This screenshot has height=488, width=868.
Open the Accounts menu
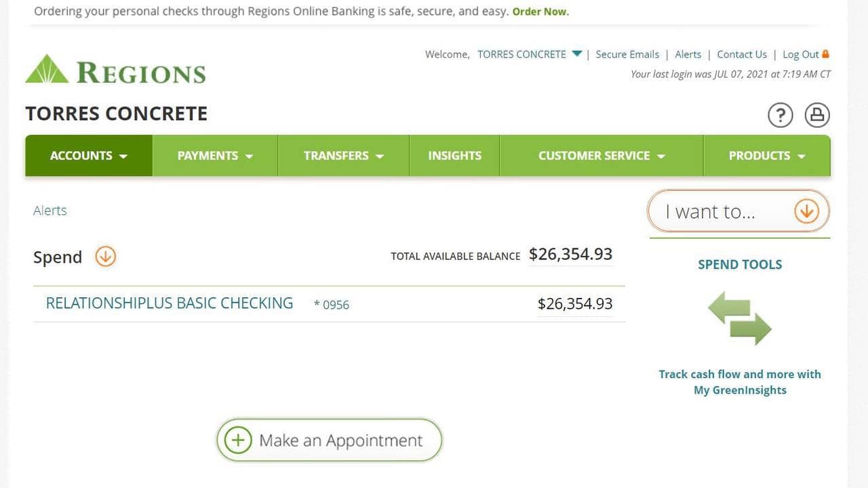[x=89, y=155]
